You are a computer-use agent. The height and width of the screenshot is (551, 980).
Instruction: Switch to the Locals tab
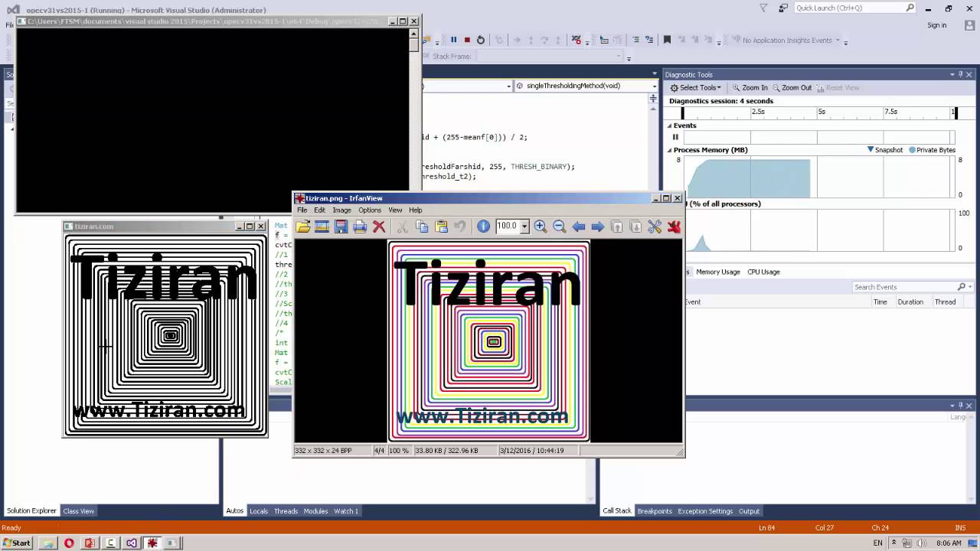259,511
